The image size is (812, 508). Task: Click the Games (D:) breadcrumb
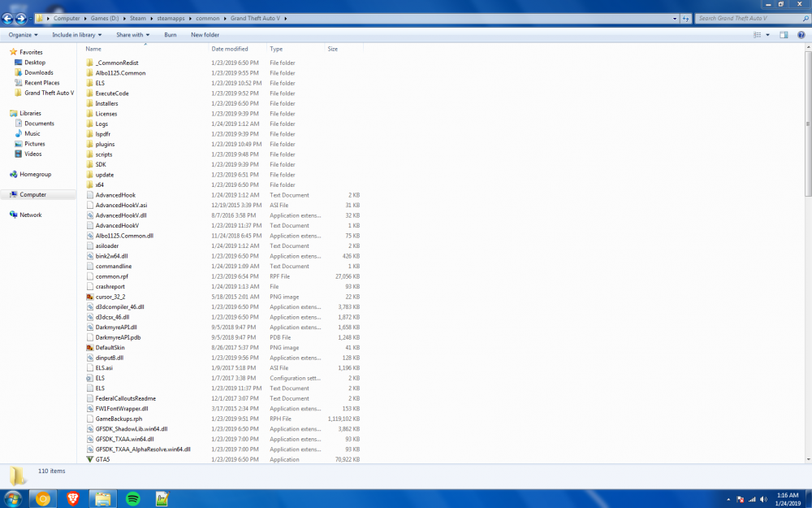pyautogui.click(x=105, y=18)
